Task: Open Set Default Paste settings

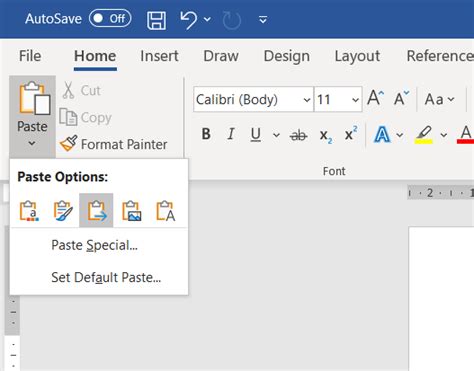Action: [x=106, y=277]
